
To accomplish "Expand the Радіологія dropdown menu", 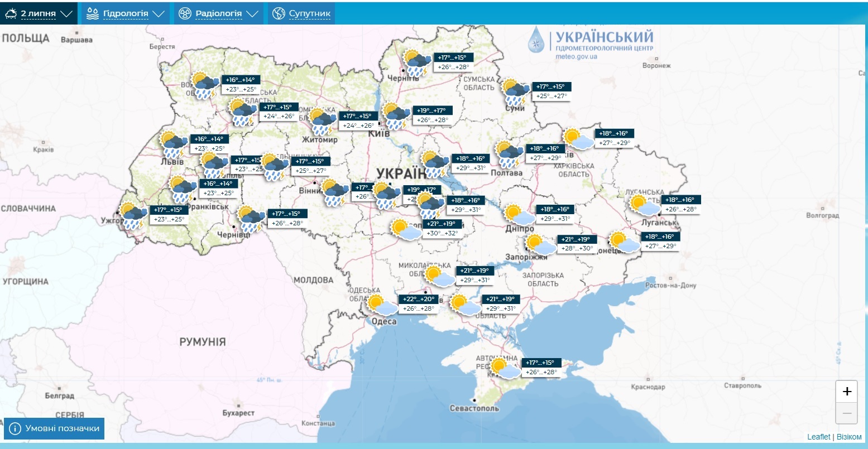I will (x=218, y=13).
